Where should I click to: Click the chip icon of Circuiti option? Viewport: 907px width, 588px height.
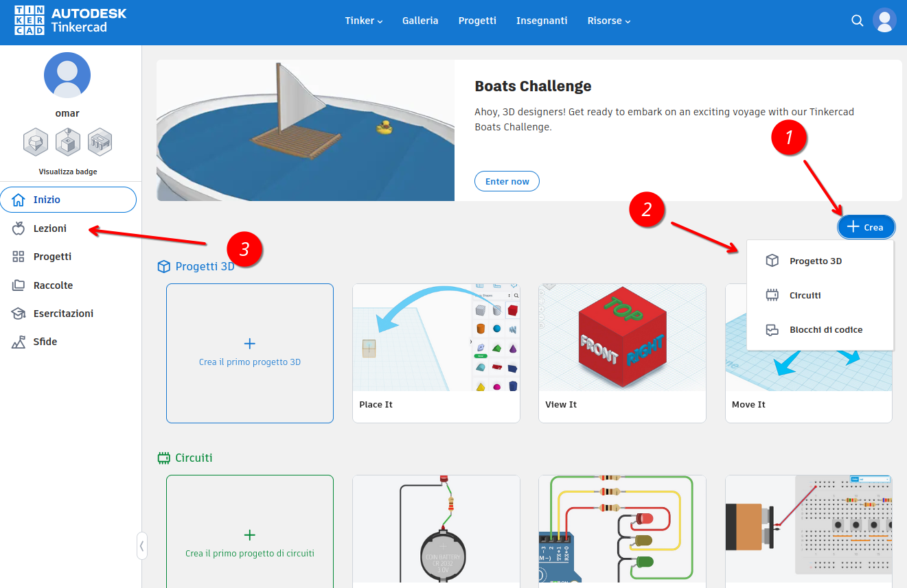pyautogui.click(x=772, y=295)
